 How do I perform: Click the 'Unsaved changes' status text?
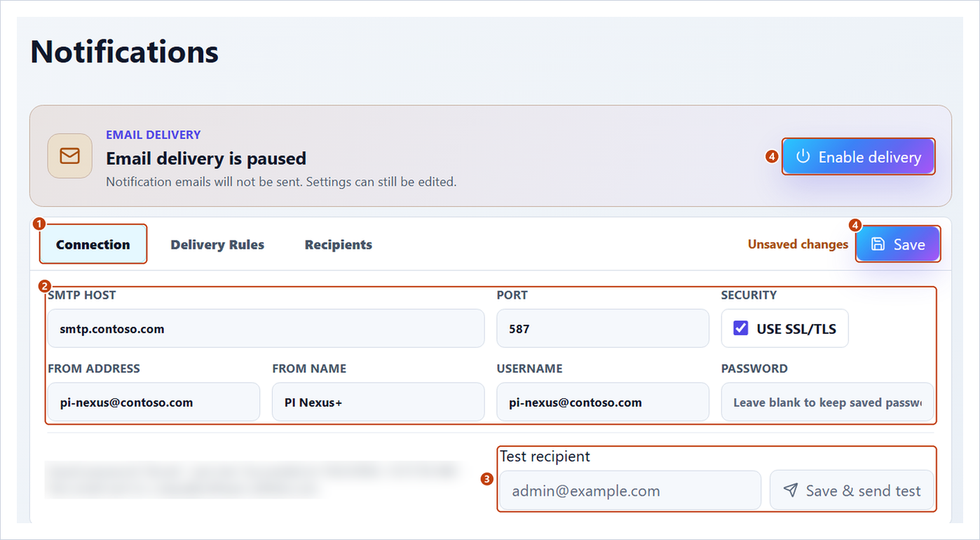798,244
